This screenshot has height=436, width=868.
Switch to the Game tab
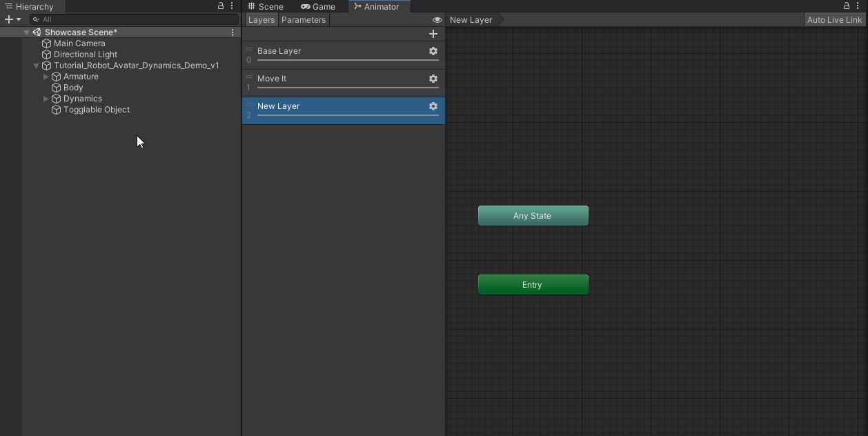pyautogui.click(x=318, y=6)
